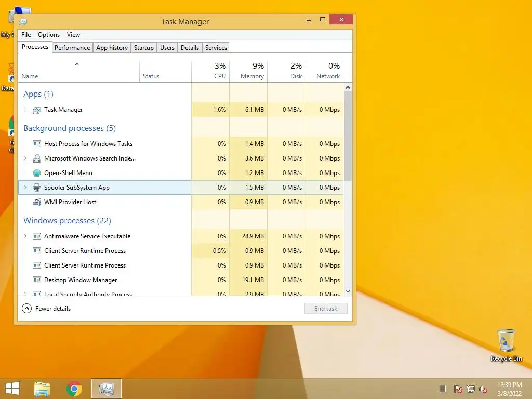Image resolution: width=532 pixels, height=399 pixels.
Task: Click the 28.9 MB memory value
Action: [x=253, y=236]
